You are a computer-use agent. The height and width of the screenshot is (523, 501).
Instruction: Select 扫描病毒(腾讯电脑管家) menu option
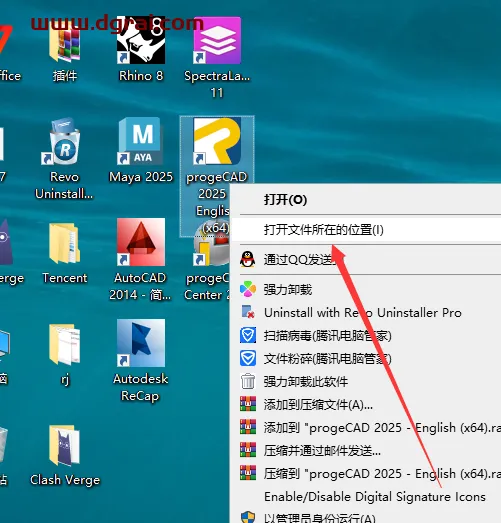point(366,336)
